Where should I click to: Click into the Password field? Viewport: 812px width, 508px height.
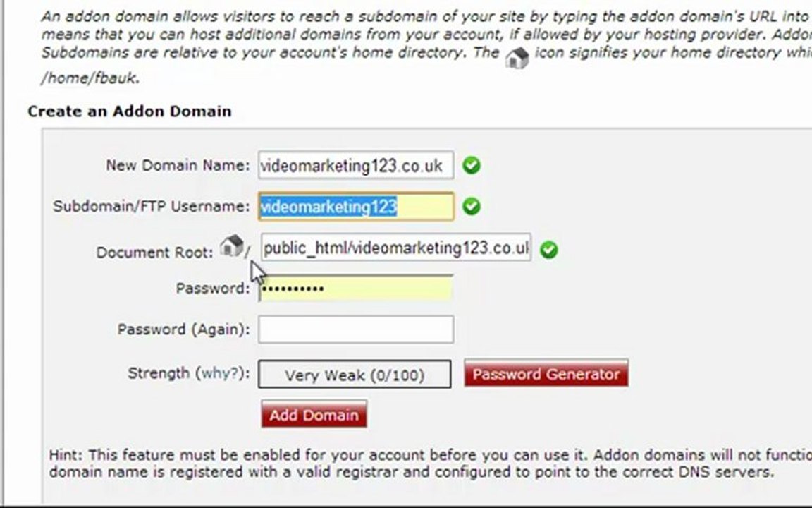(356, 288)
